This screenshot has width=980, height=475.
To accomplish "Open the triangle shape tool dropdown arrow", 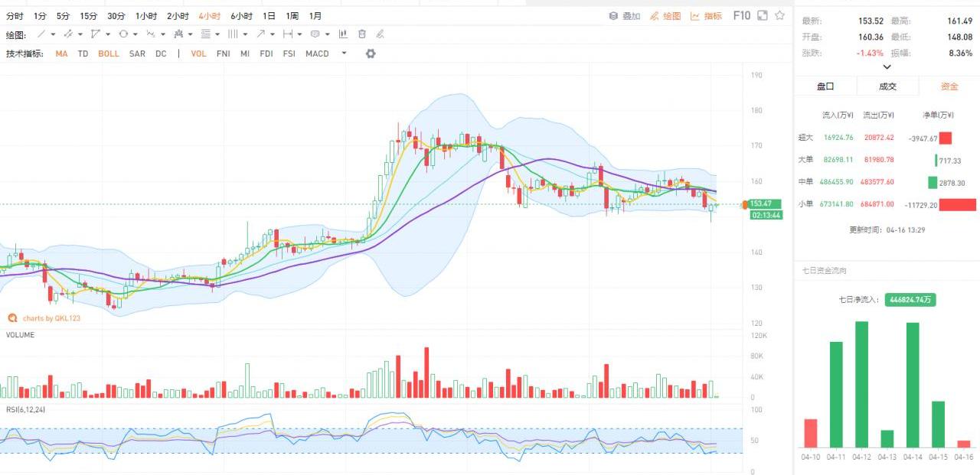I will pyautogui.click(x=108, y=34).
